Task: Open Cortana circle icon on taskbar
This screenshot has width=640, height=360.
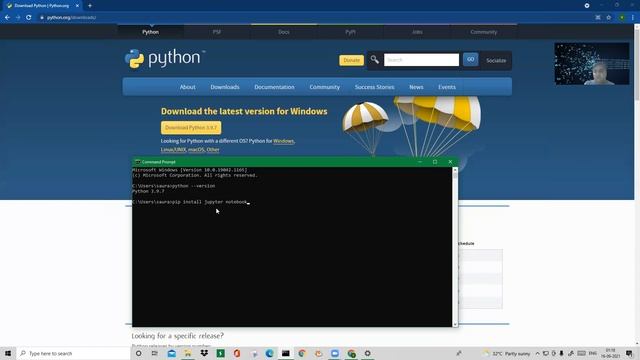Action: tap(138, 353)
